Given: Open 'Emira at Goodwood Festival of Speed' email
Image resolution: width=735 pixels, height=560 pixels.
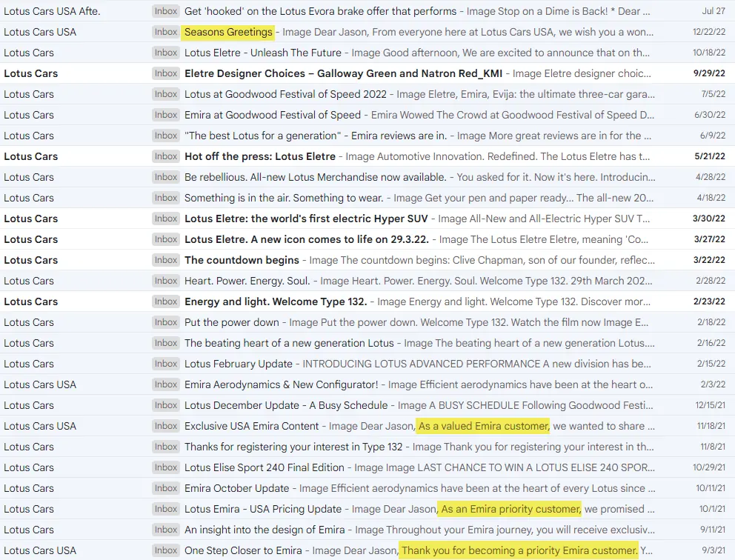Looking at the screenshot, I should [273, 115].
